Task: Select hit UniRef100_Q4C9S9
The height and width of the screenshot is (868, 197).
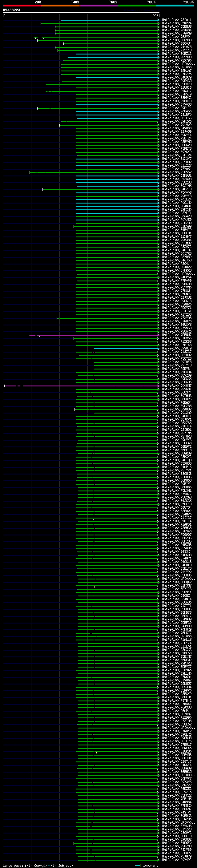Action: tap(176, 78)
